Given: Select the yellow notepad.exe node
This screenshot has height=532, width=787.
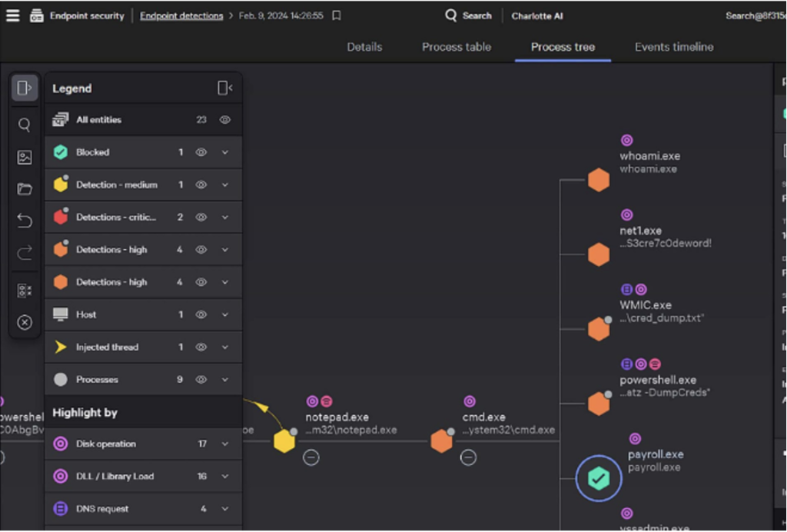Looking at the screenshot, I should pos(284,441).
